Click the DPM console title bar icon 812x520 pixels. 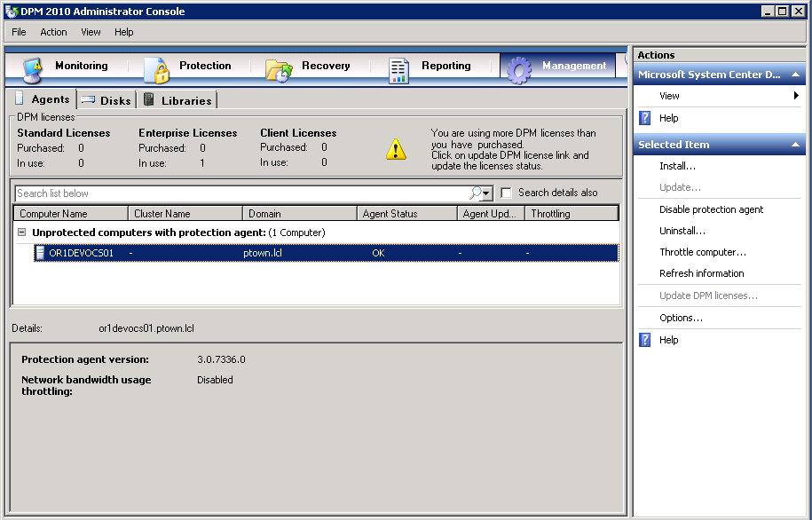(x=12, y=12)
